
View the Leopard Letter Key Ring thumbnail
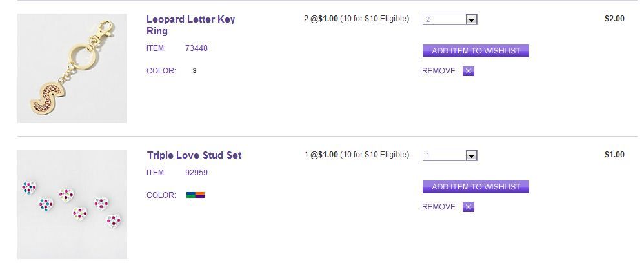pos(72,68)
